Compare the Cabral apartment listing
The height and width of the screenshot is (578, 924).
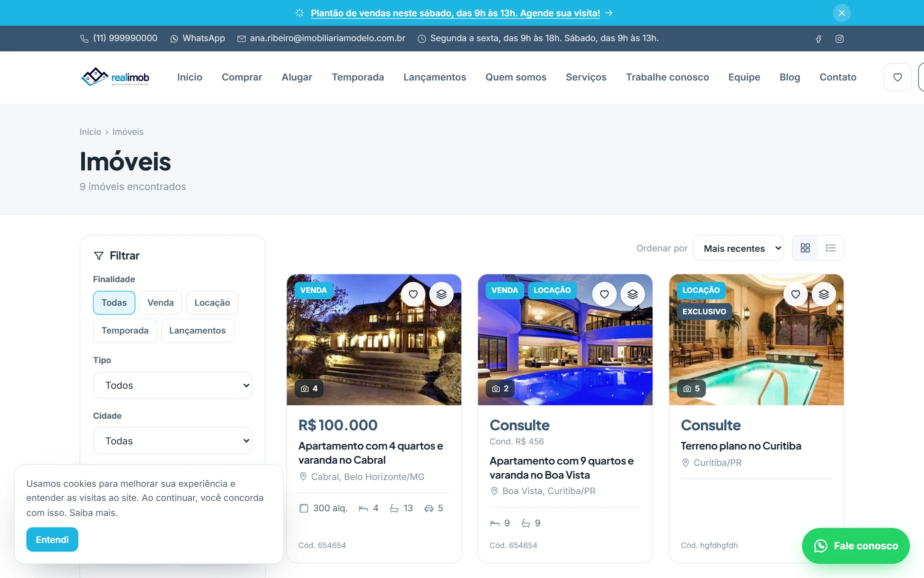[x=441, y=294]
